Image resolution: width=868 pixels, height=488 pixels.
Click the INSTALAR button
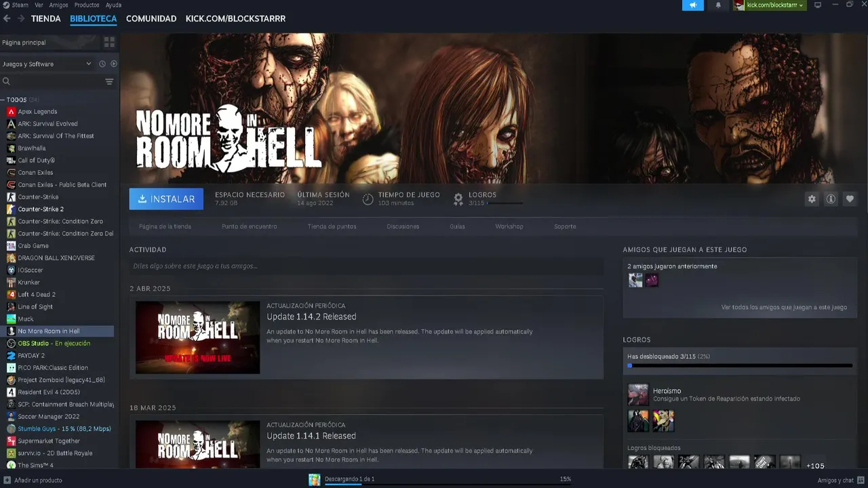pos(166,199)
